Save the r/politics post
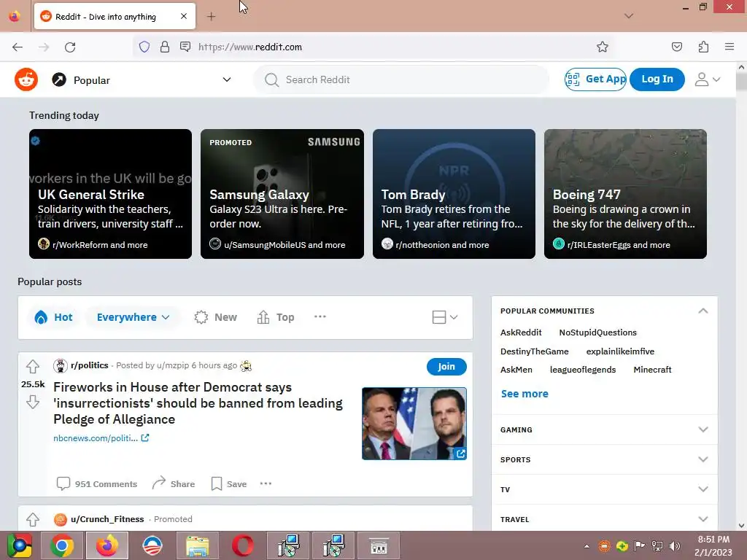 pos(228,484)
